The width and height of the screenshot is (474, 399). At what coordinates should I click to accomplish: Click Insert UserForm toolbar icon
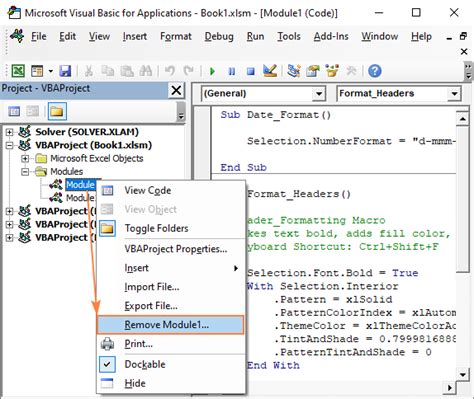37,71
